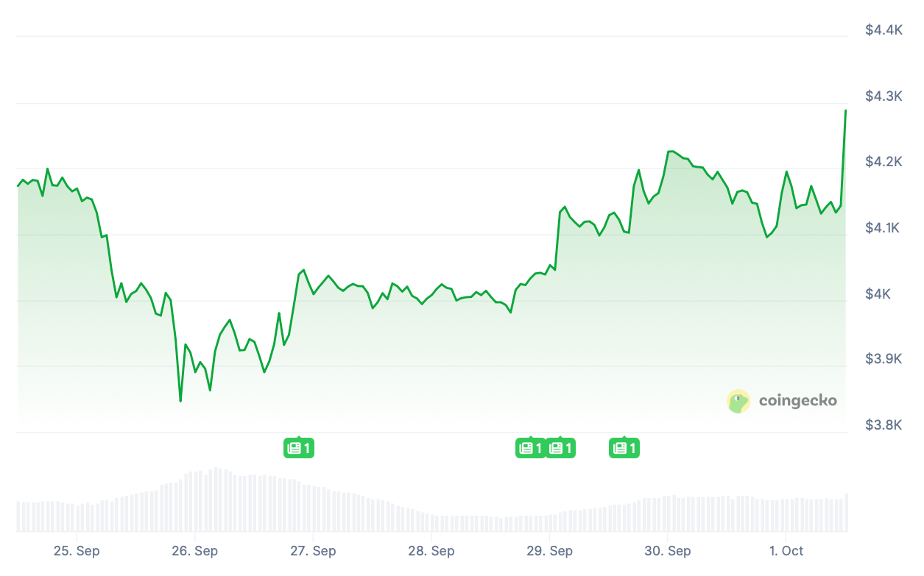924x576 pixels.
Task: Click the price line peak at 30 Sep
Action: pos(670,152)
